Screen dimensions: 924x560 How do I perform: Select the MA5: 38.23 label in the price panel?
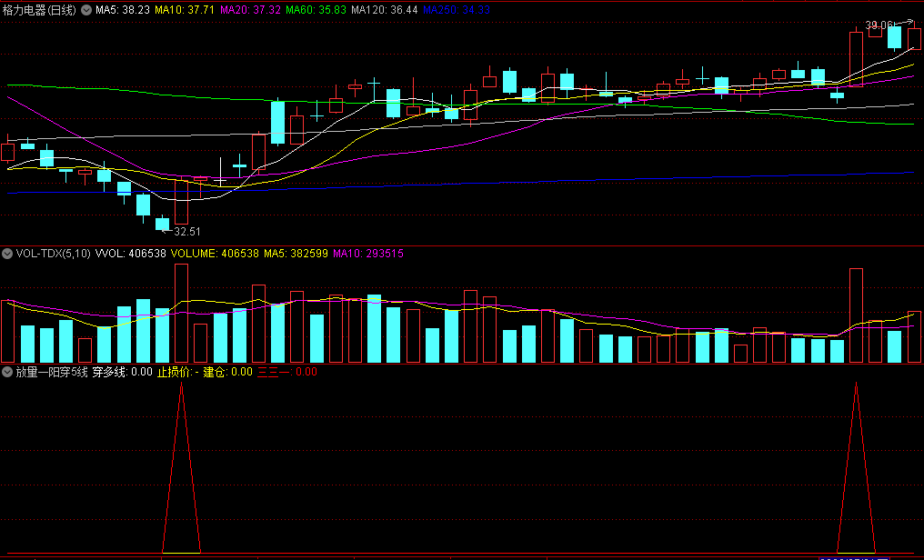point(123,10)
